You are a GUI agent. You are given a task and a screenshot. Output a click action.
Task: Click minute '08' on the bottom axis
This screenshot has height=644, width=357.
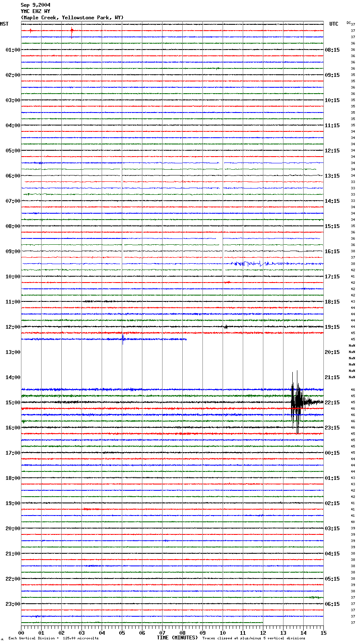[182, 633]
